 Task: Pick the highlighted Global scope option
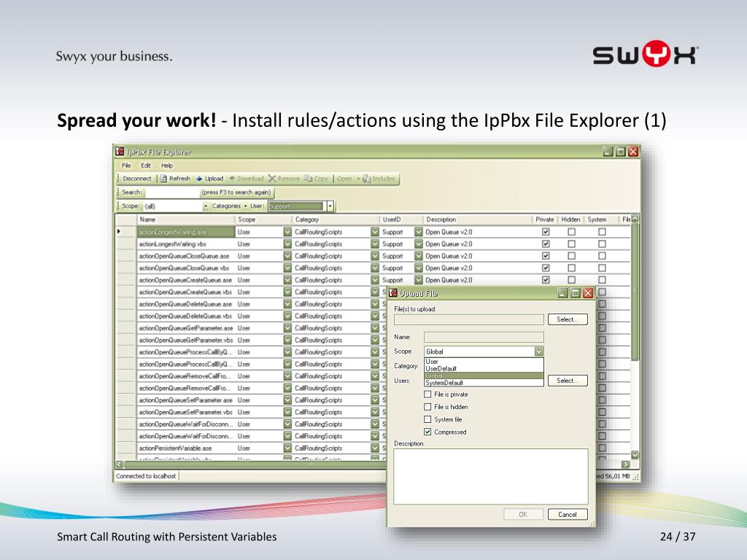484,376
